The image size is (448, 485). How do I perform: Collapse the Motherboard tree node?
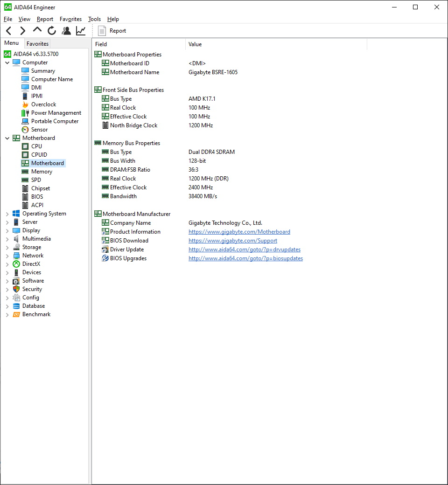pyautogui.click(x=7, y=138)
